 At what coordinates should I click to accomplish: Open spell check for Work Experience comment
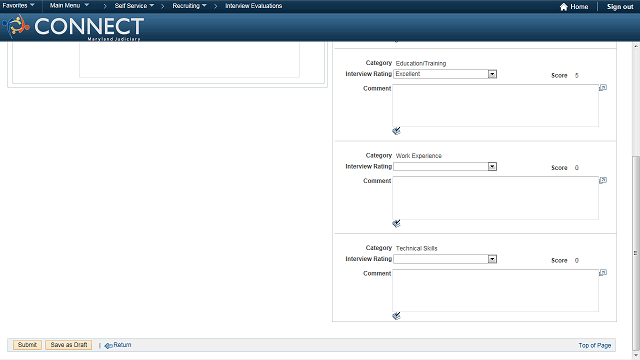(396, 224)
